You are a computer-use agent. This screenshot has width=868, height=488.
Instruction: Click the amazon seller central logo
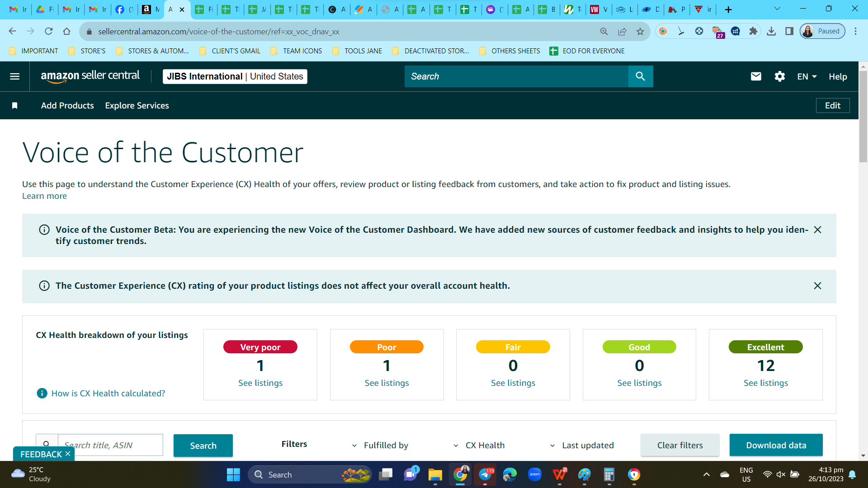(x=90, y=76)
